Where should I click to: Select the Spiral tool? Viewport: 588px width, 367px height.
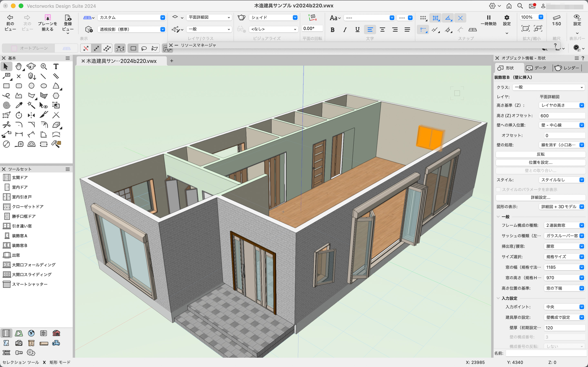(6, 105)
